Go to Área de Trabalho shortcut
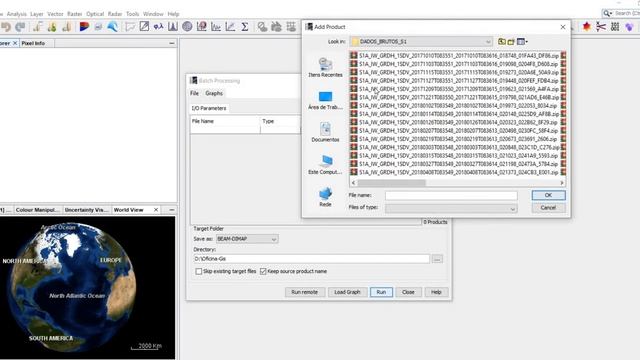This screenshot has height=360, width=640. point(325,100)
